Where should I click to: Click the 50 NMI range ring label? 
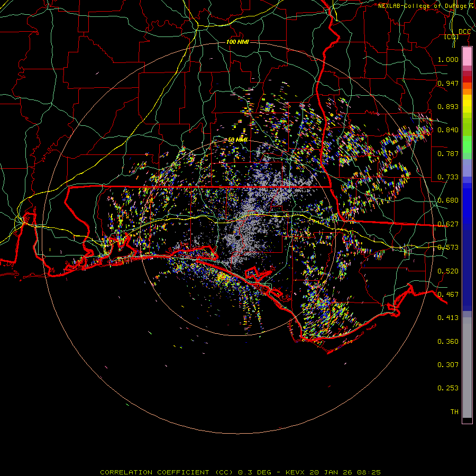[237, 140]
